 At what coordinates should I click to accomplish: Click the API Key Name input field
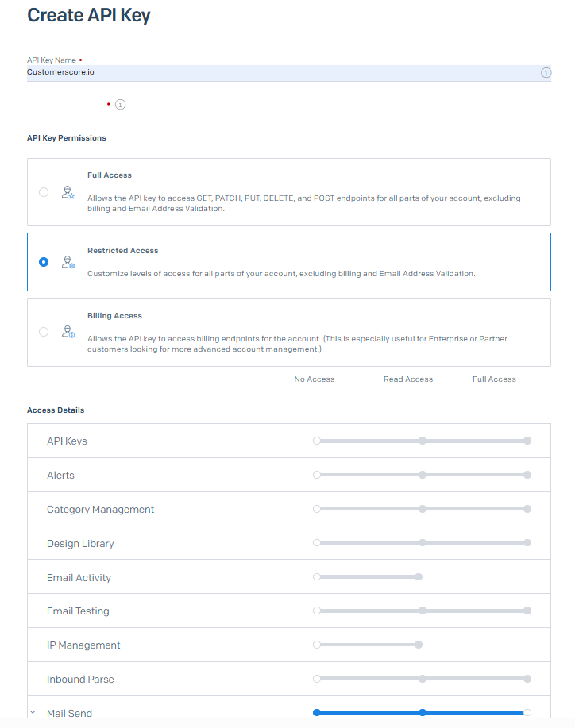[238, 72]
